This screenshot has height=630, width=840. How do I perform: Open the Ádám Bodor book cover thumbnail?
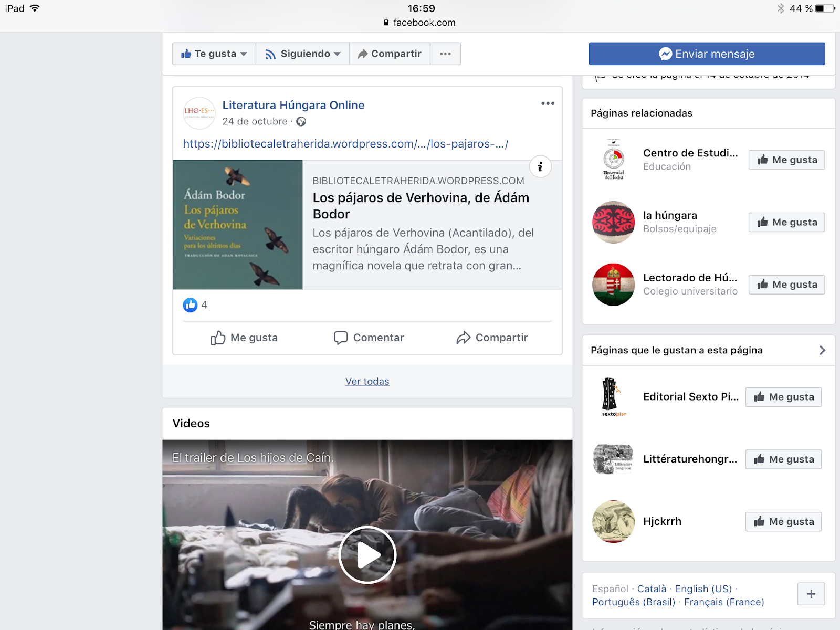(238, 225)
